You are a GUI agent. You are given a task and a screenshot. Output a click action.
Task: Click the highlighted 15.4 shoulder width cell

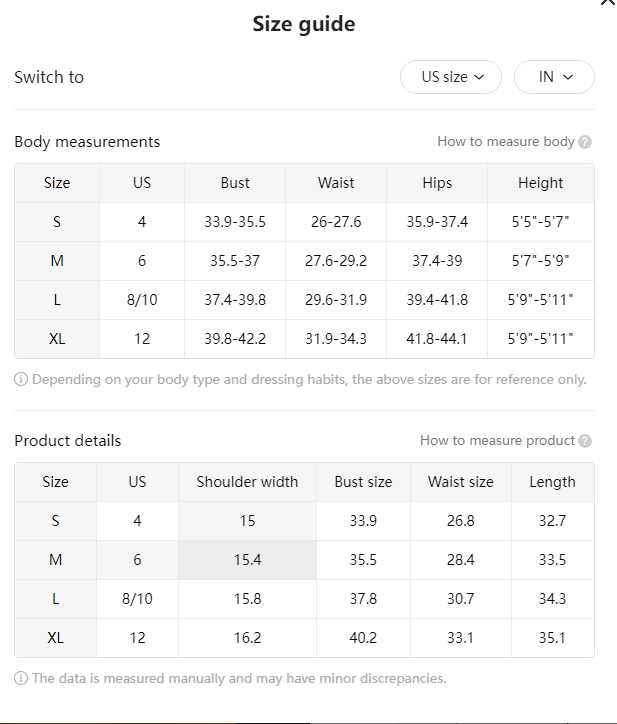click(248, 560)
